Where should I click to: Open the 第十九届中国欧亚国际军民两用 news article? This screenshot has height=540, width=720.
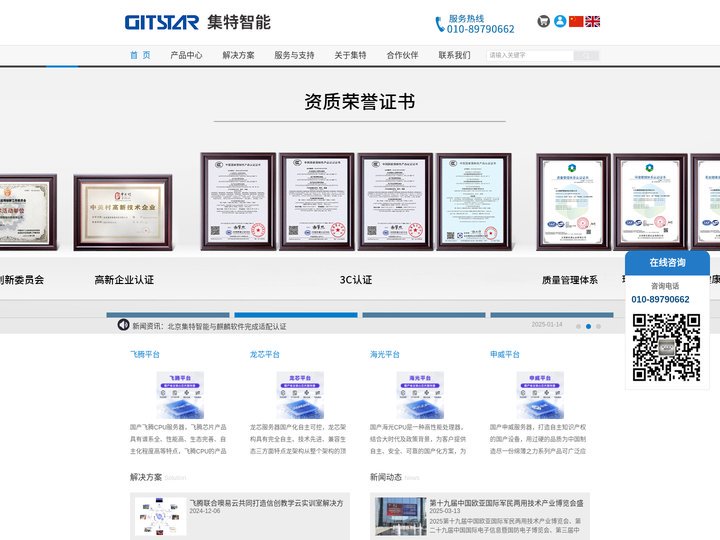point(506,503)
